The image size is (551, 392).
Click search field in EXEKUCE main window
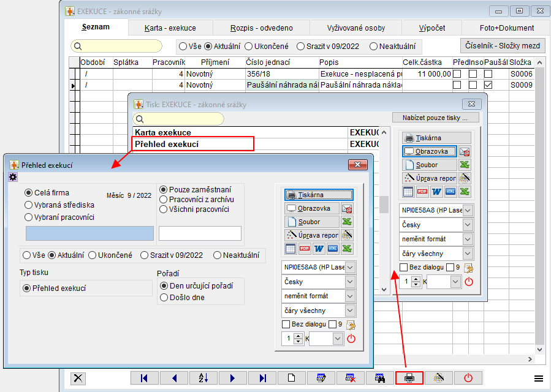[116, 46]
